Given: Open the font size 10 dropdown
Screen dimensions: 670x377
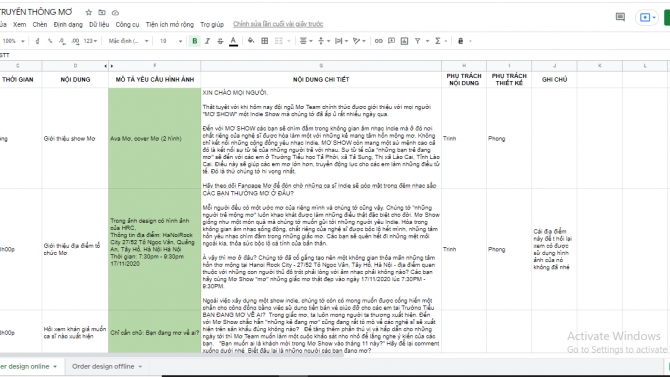Looking at the screenshot, I should (x=171, y=41).
